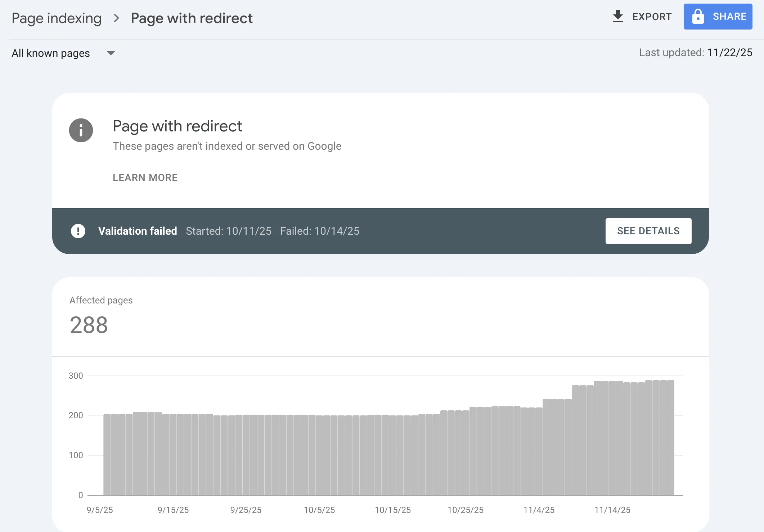The width and height of the screenshot is (764, 532).
Task: Click the Validation failed exclamation icon
Action: coord(78,231)
